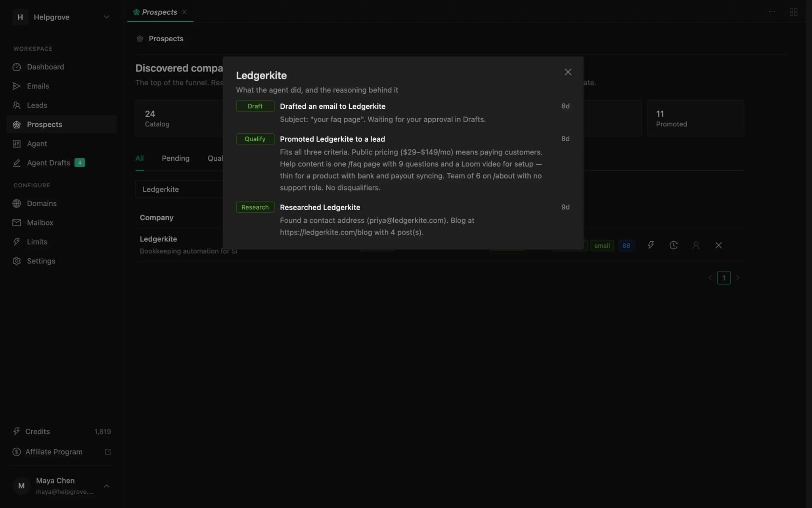The width and height of the screenshot is (812, 508).
Task: Select Prospects in the sidebar
Action: (x=62, y=124)
